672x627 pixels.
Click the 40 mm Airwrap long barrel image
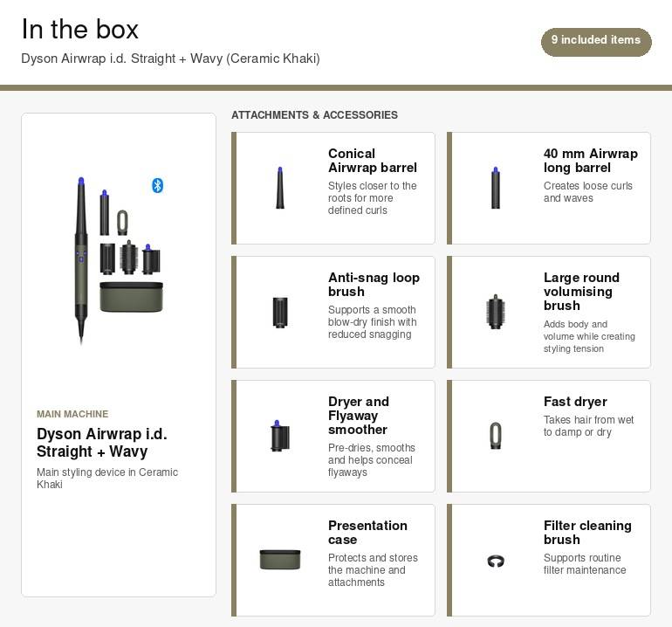tap(496, 188)
